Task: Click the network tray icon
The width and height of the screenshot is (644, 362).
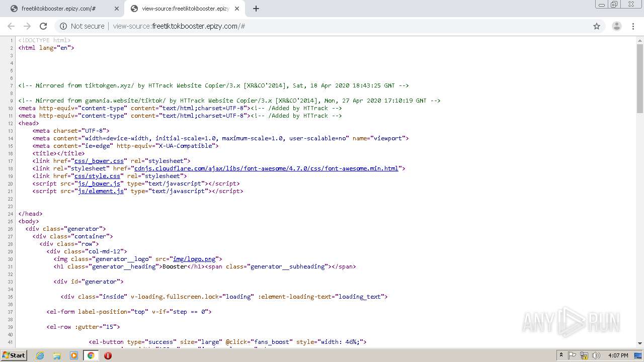Action: click(584, 355)
